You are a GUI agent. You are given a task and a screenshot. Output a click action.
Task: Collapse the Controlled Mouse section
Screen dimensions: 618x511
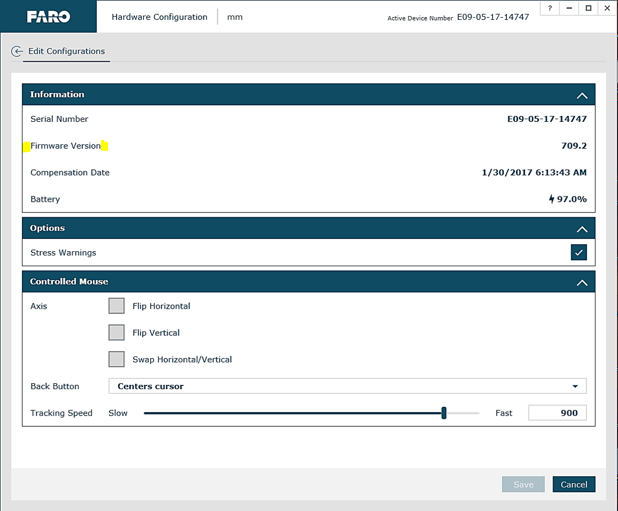[582, 282]
